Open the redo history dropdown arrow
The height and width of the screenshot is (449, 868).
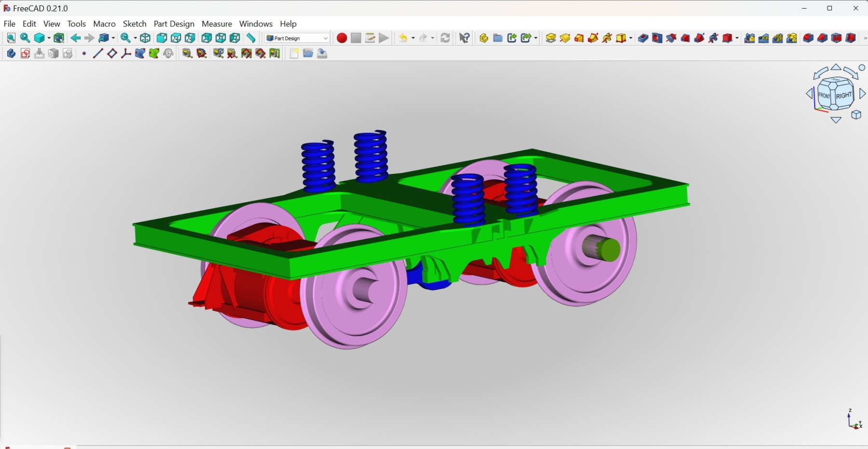click(x=434, y=38)
